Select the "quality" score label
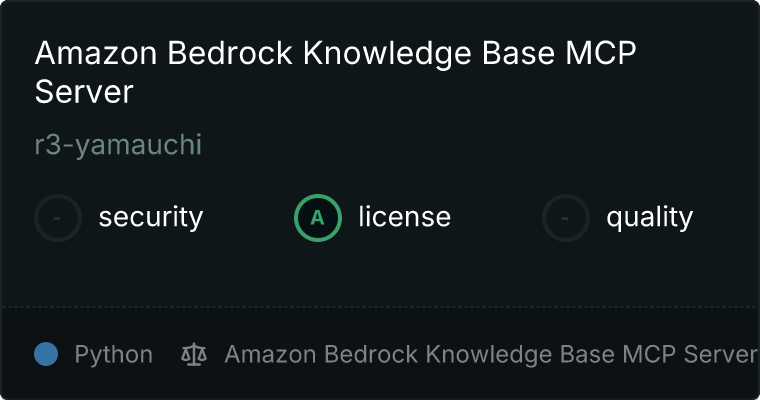Viewport: 760px width, 400px height. (x=649, y=217)
